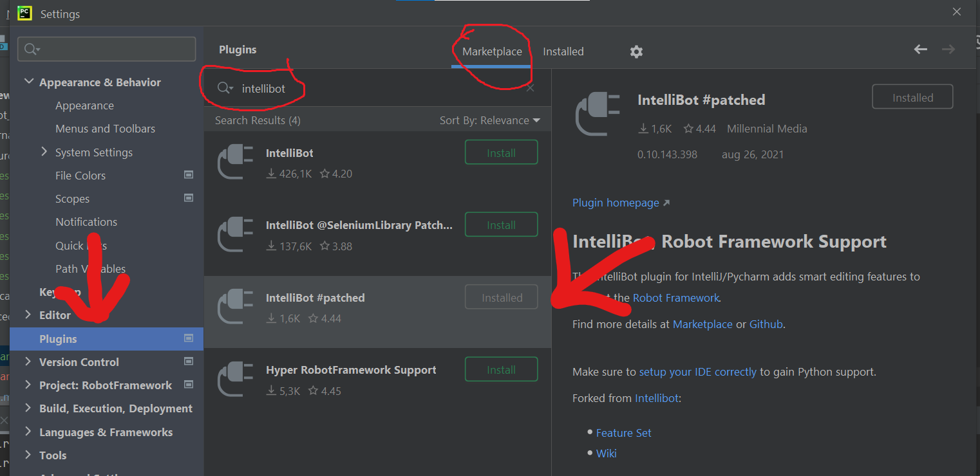Viewport: 980px width, 476px height.
Task: Click IntelliBot 426,1K downloads count
Action: tap(289, 174)
